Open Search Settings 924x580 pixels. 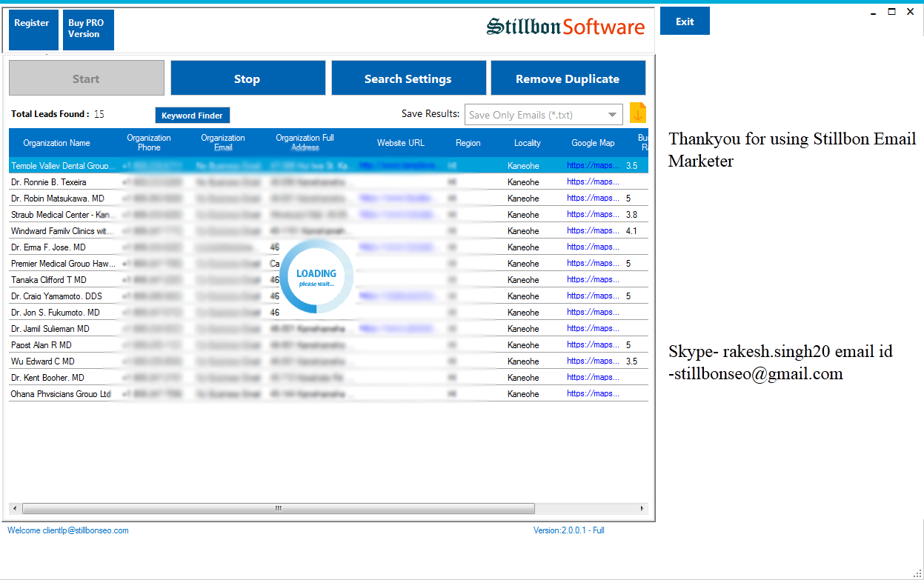pos(409,78)
